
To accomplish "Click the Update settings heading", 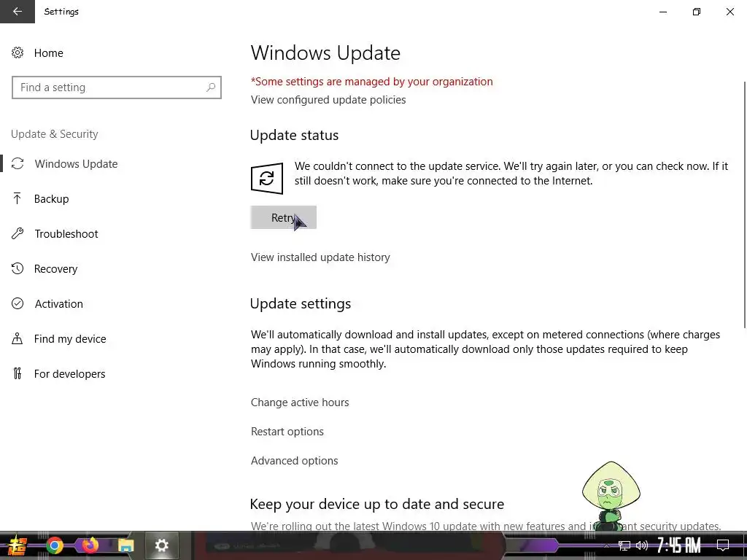I will (300, 304).
